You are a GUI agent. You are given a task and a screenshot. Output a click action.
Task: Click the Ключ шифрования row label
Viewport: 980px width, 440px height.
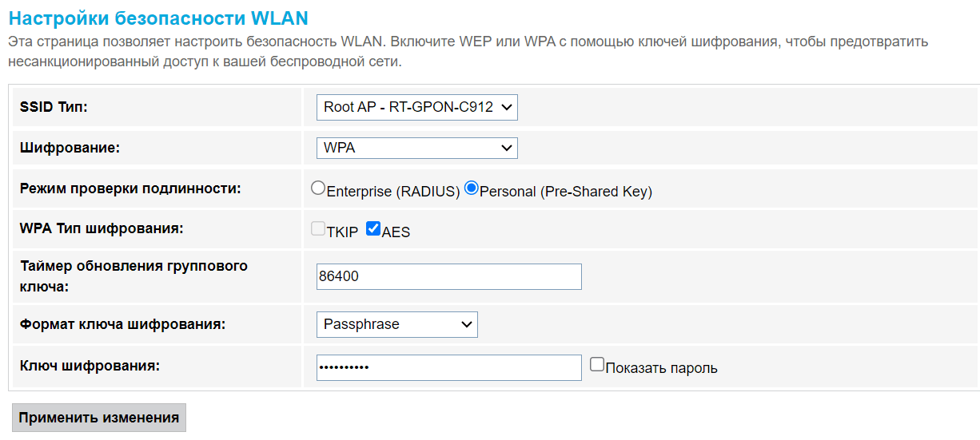[90, 366]
